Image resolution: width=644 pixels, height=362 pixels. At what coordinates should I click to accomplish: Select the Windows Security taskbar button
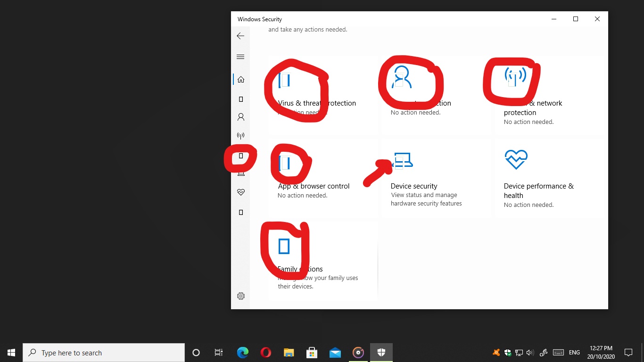point(381,353)
